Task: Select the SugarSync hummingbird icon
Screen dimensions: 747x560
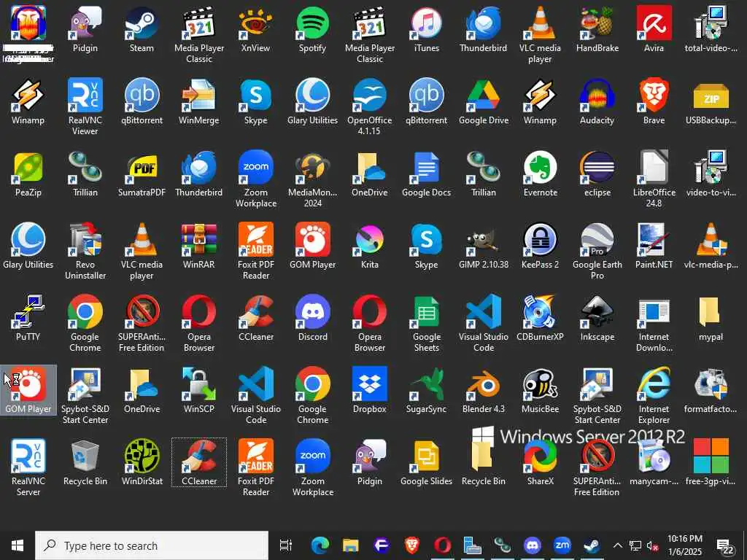Action: (426, 391)
